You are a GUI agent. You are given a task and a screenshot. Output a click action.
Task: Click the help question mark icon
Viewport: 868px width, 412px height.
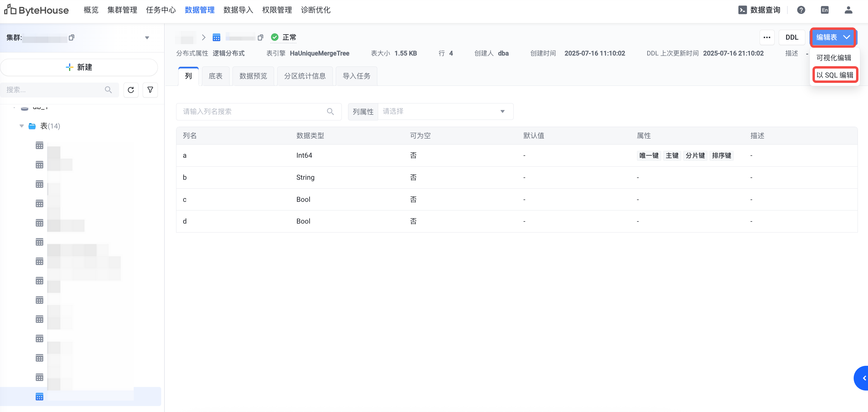tap(801, 10)
